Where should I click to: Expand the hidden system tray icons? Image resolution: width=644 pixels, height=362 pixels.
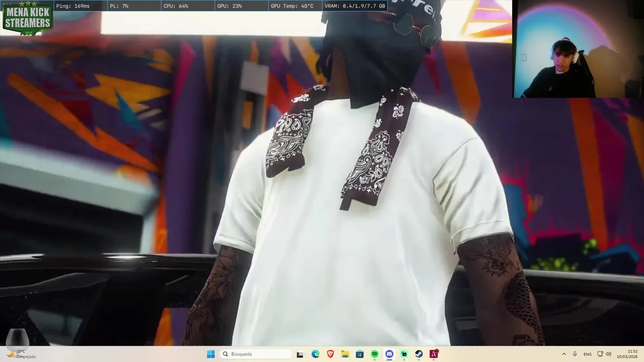(x=564, y=354)
